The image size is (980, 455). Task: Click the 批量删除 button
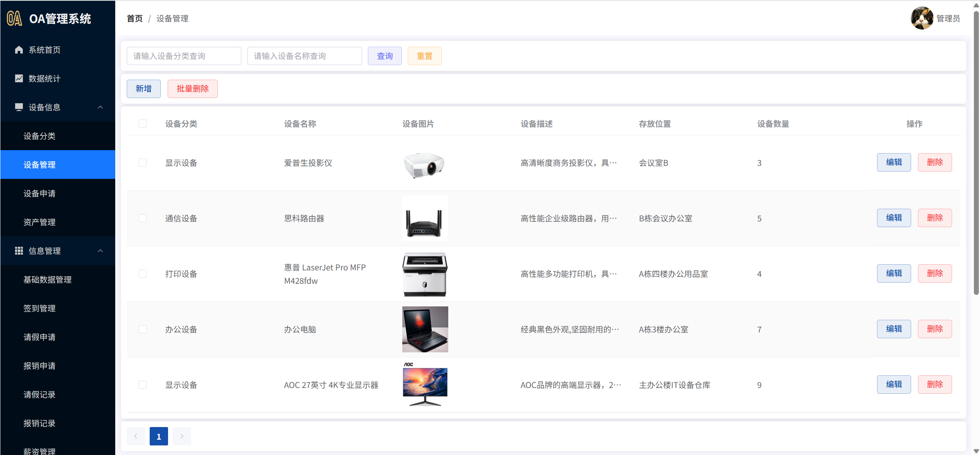click(193, 89)
